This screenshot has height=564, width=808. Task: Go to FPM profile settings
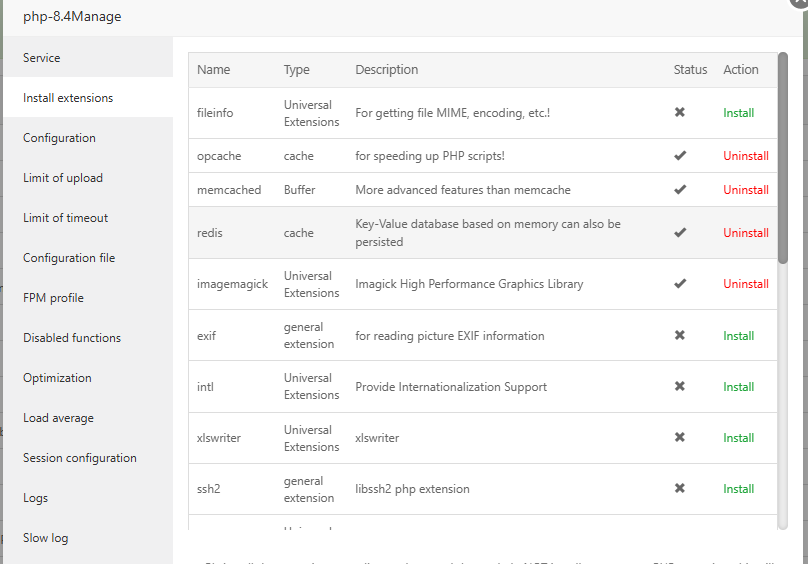tap(54, 298)
